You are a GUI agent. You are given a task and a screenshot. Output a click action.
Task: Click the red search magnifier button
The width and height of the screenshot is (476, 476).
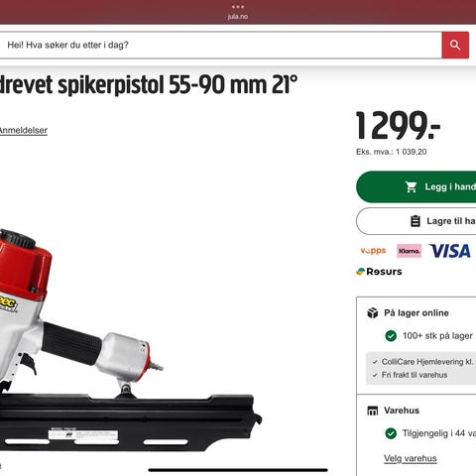pyautogui.click(x=455, y=45)
